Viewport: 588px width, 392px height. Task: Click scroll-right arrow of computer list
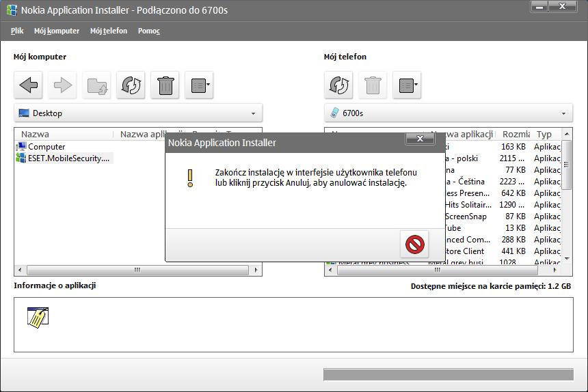pyautogui.click(x=256, y=270)
